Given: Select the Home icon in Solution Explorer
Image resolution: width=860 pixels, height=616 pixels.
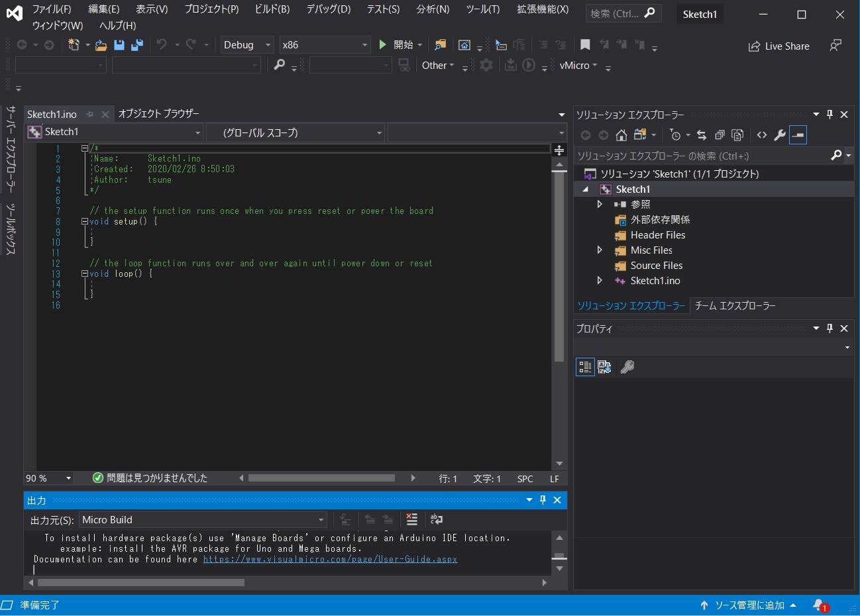Looking at the screenshot, I should tap(621, 134).
